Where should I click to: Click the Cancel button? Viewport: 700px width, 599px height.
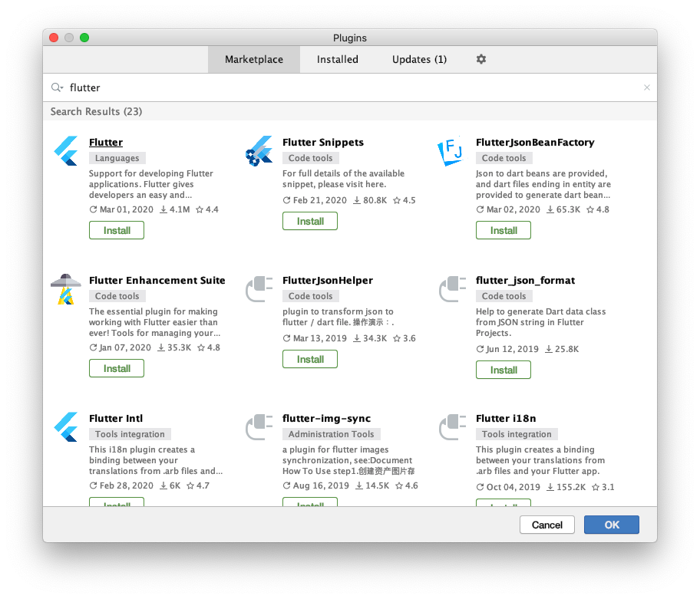[x=546, y=525]
